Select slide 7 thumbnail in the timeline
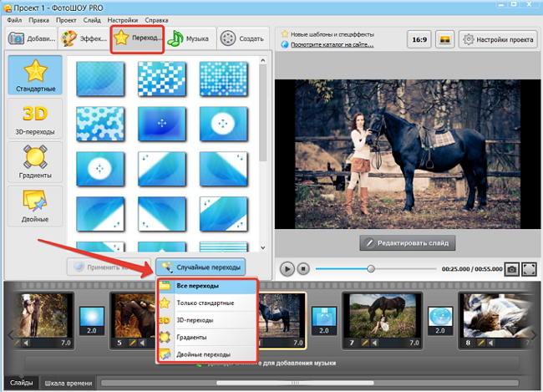 pyautogui.click(x=383, y=320)
